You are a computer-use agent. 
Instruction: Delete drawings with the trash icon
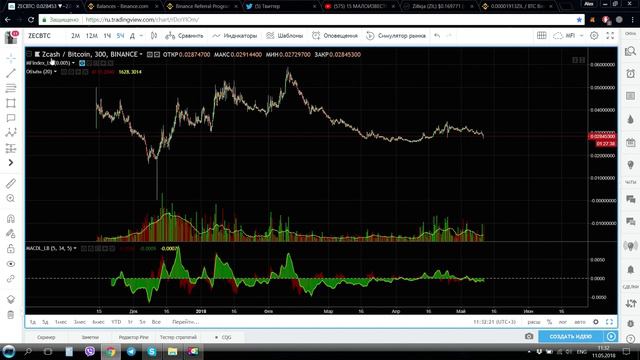coord(11,315)
